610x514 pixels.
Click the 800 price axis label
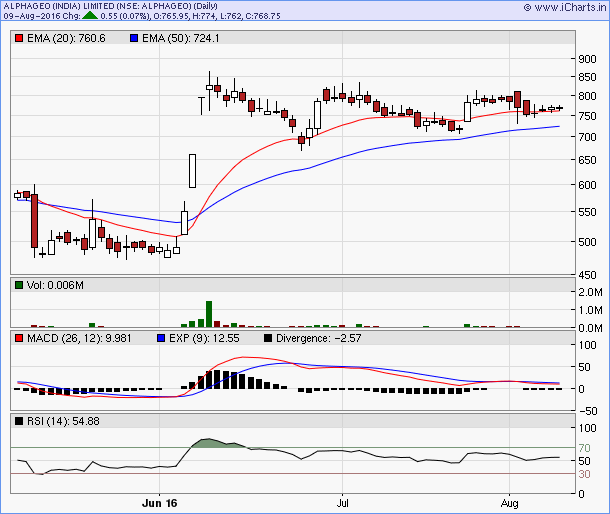tap(587, 96)
